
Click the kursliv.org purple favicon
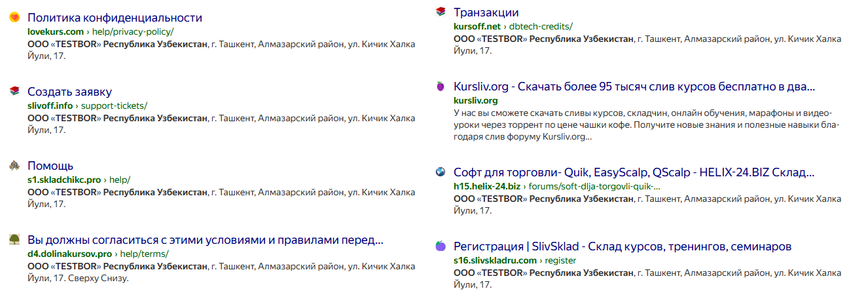[441, 87]
